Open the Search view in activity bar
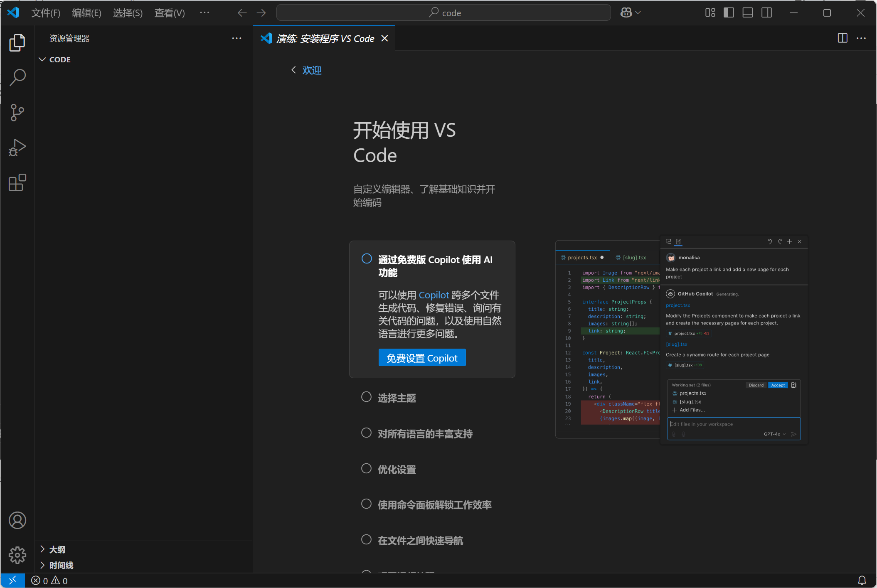This screenshot has width=877, height=588. pyautogui.click(x=17, y=77)
